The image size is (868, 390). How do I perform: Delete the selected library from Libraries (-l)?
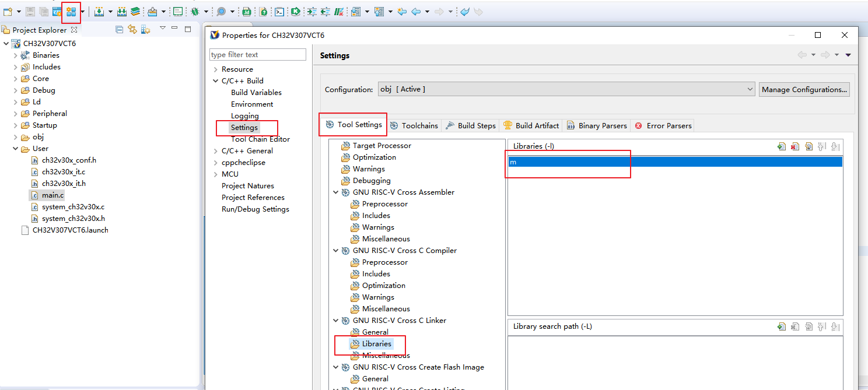point(794,146)
